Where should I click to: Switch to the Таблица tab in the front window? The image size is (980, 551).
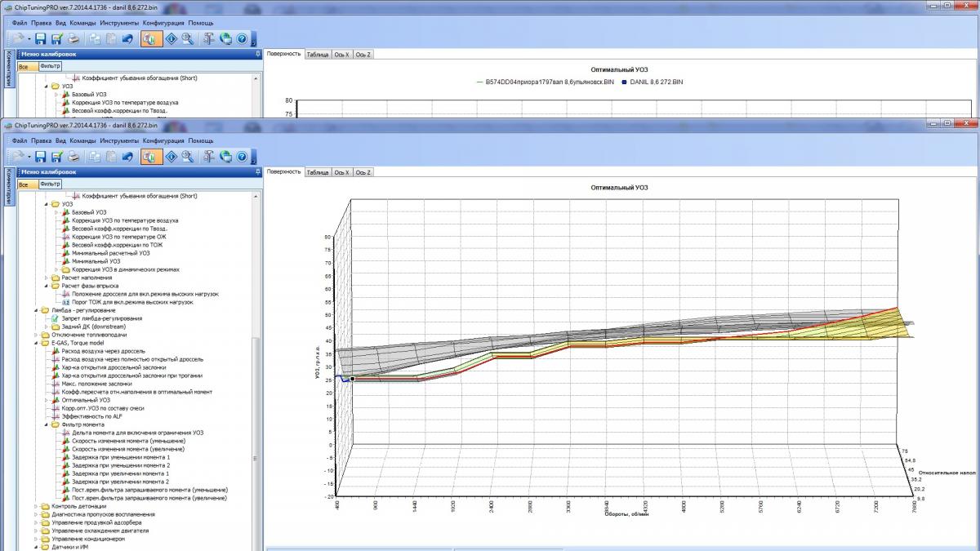[318, 172]
